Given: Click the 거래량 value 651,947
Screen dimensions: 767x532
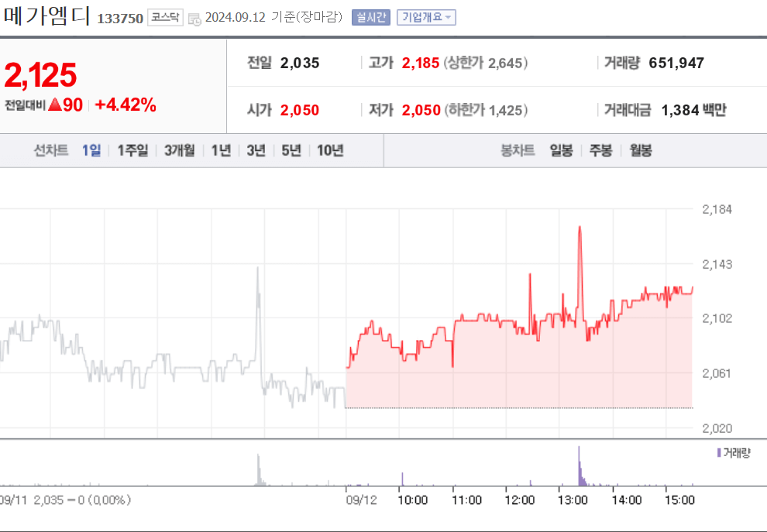Looking at the screenshot, I should 676,63.
